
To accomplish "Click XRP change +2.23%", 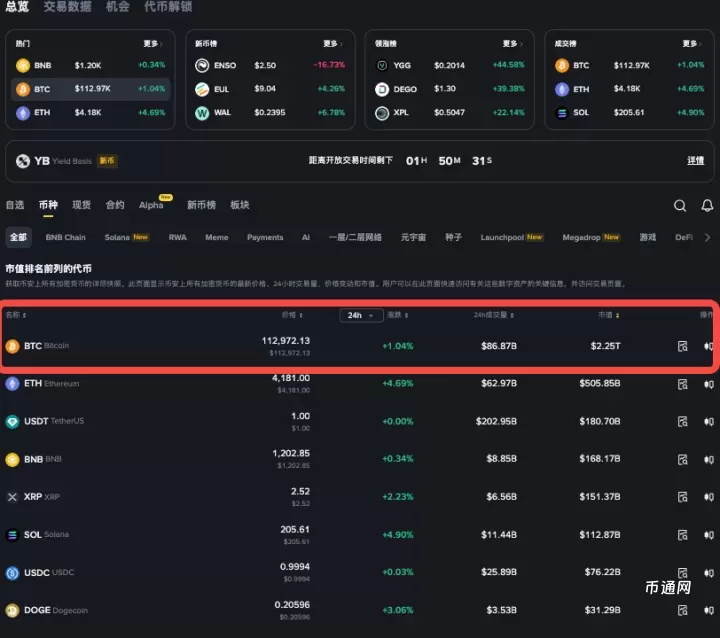I will point(398,497).
